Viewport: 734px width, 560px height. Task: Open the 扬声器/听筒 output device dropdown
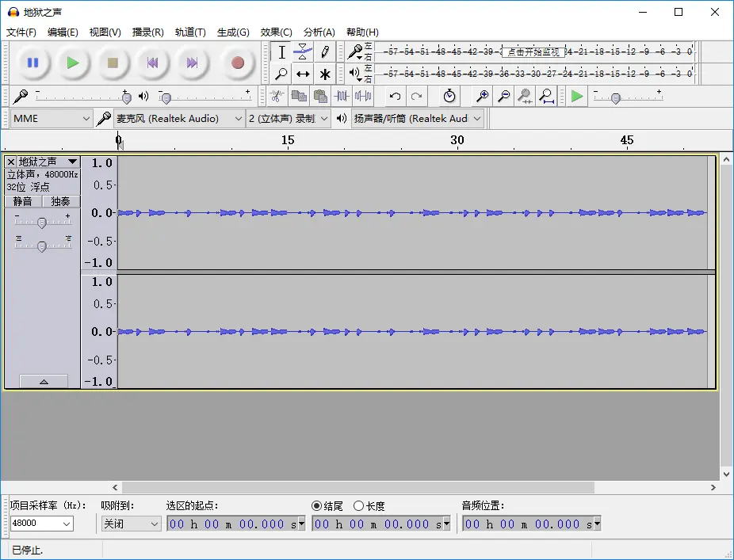point(418,119)
